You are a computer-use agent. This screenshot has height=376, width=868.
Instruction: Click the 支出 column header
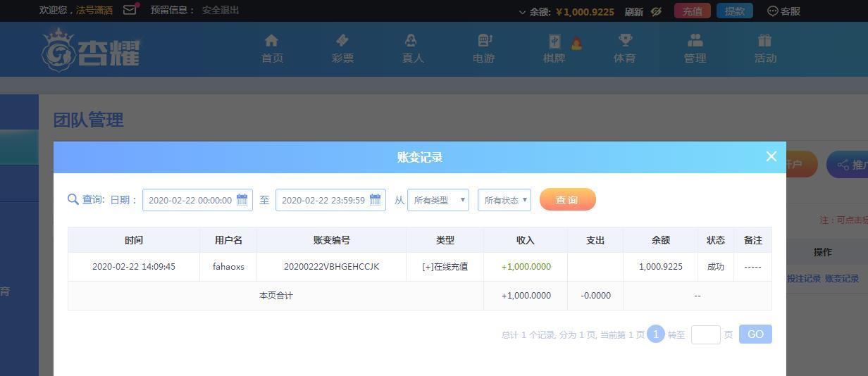point(595,240)
